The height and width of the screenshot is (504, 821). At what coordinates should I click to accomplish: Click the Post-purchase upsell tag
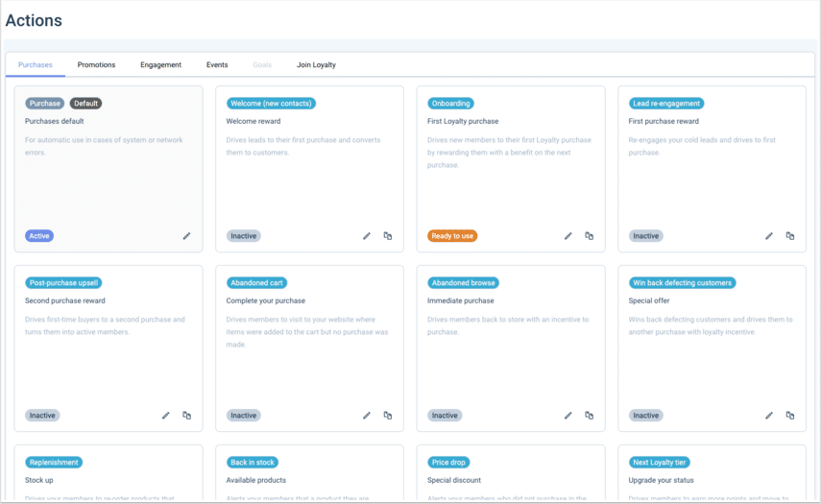pos(63,283)
